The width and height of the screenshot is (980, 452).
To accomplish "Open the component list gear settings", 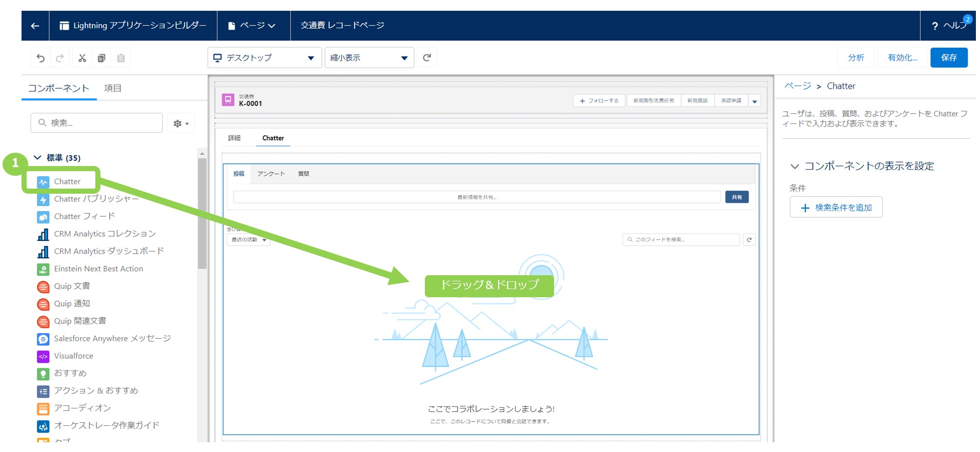I will click(x=181, y=124).
